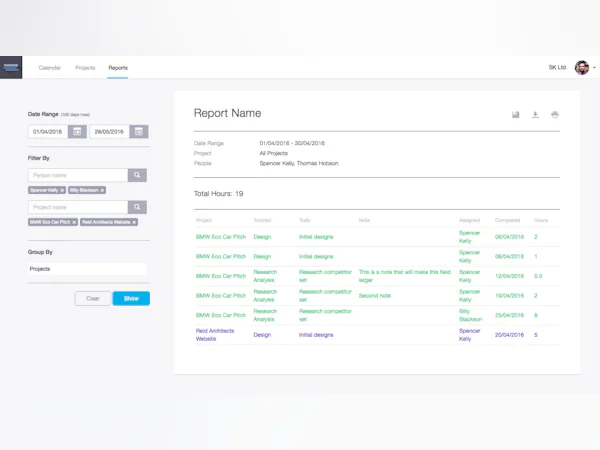The height and width of the screenshot is (450, 600).
Task: Click 'Spencer Kelly, Thomas Hobson' people text
Action: coord(299,163)
